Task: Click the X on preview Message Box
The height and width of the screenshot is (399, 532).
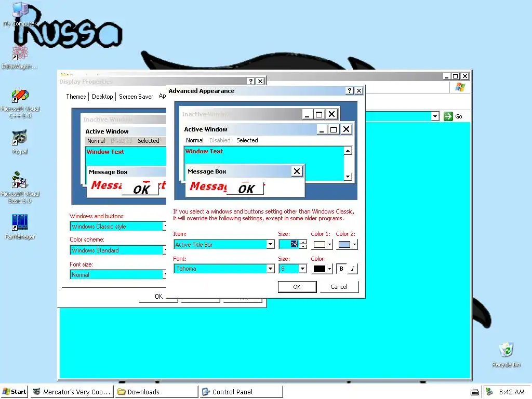Action: pos(297,171)
